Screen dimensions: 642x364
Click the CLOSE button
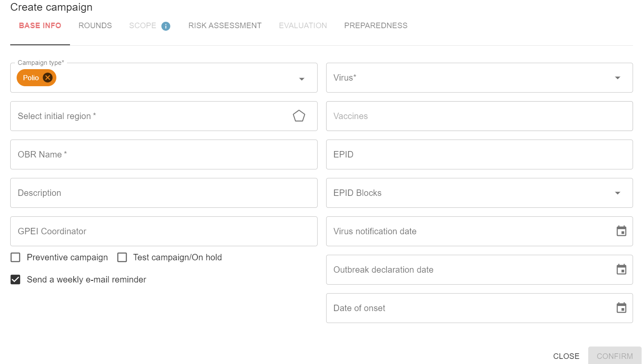(566, 356)
